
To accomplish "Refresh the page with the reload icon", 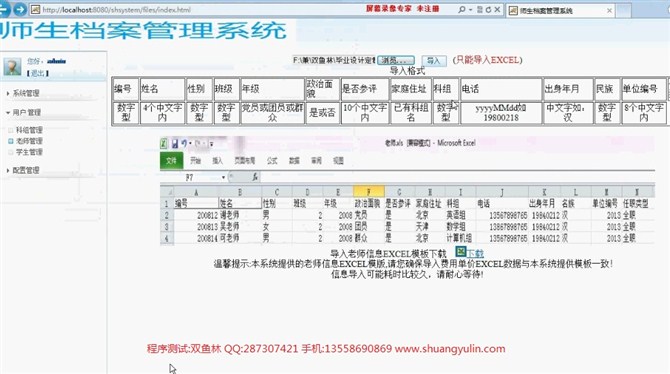I will [488, 9].
